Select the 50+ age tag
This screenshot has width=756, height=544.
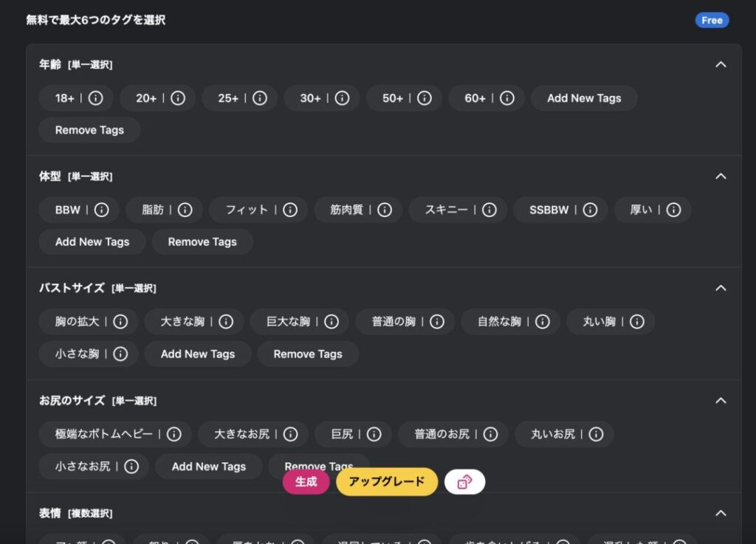[392, 98]
